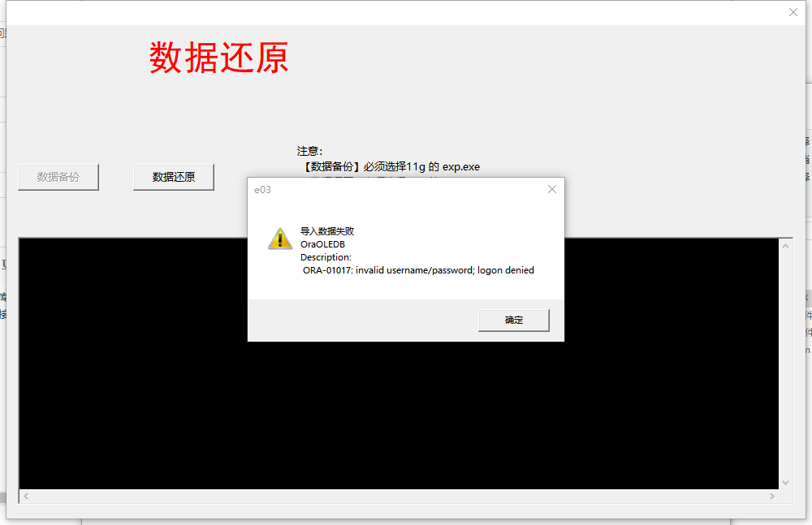The width and height of the screenshot is (812, 525).
Task: Click the 确定 button in the error dialog
Action: (514, 320)
